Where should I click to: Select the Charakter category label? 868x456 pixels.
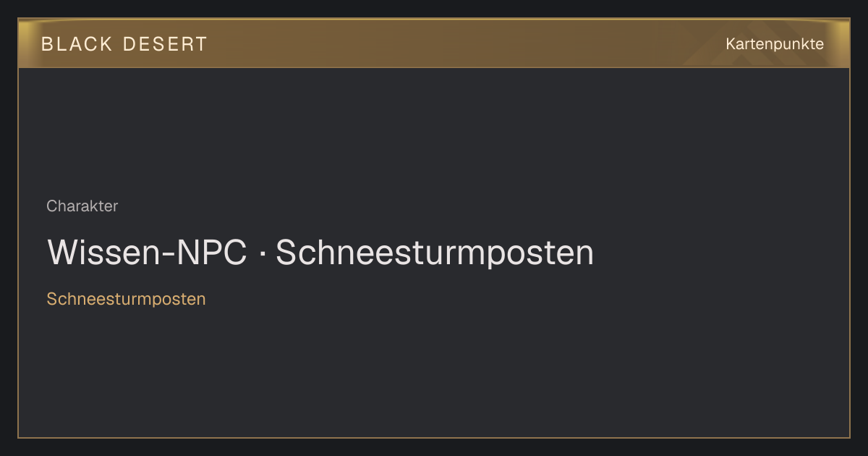(82, 206)
